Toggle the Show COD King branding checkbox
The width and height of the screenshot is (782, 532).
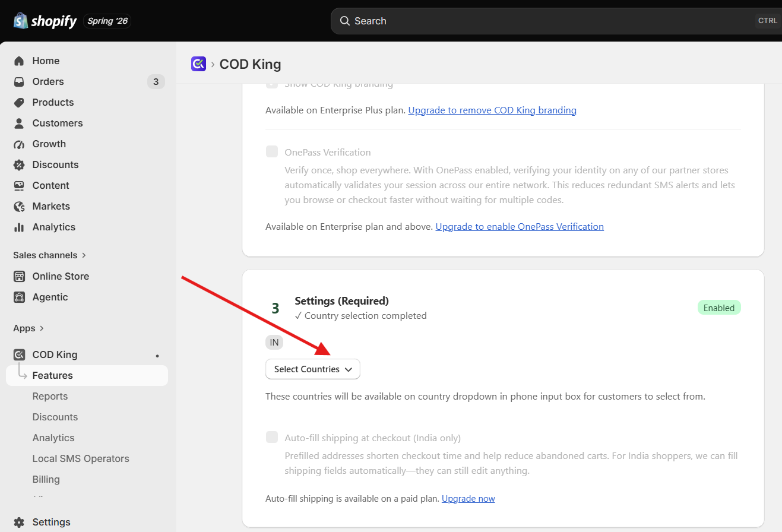272,84
